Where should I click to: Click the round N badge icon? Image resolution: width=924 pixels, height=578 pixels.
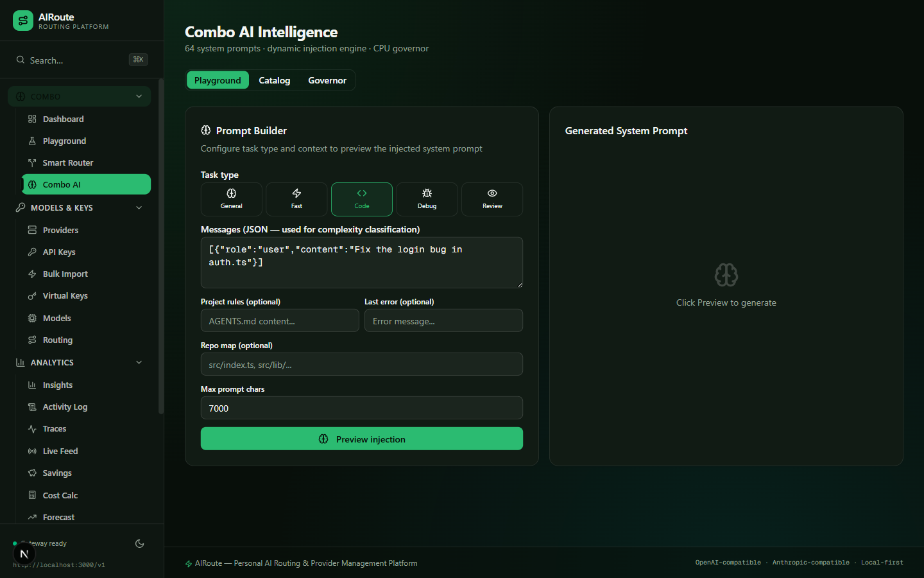[24, 554]
